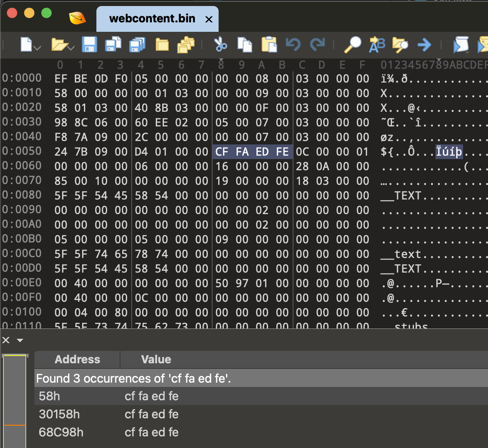Select the 68C98h search result row
This screenshot has height=448, width=488.
coord(261,432)
